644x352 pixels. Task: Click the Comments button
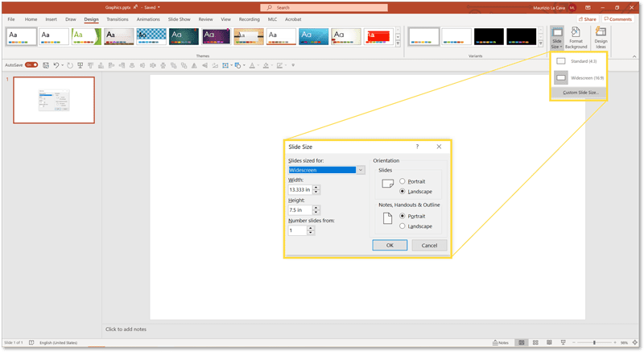[617, 19]
